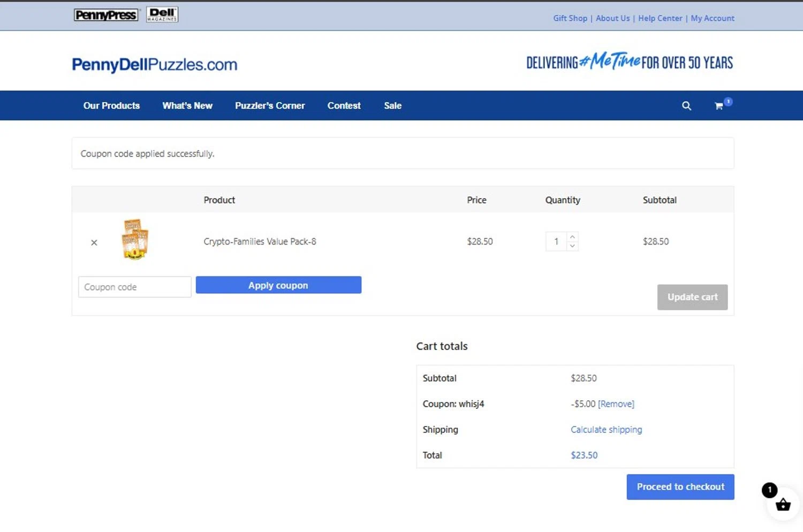
Task: Open the site search magnifier icon
Action: click(686, 106)
